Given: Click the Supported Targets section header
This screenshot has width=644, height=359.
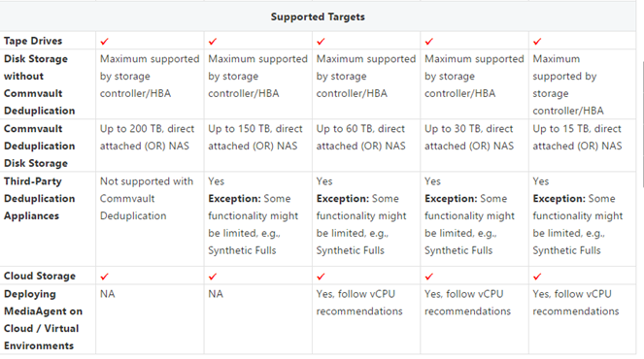Looking at the screenshot, I should 318,16.
